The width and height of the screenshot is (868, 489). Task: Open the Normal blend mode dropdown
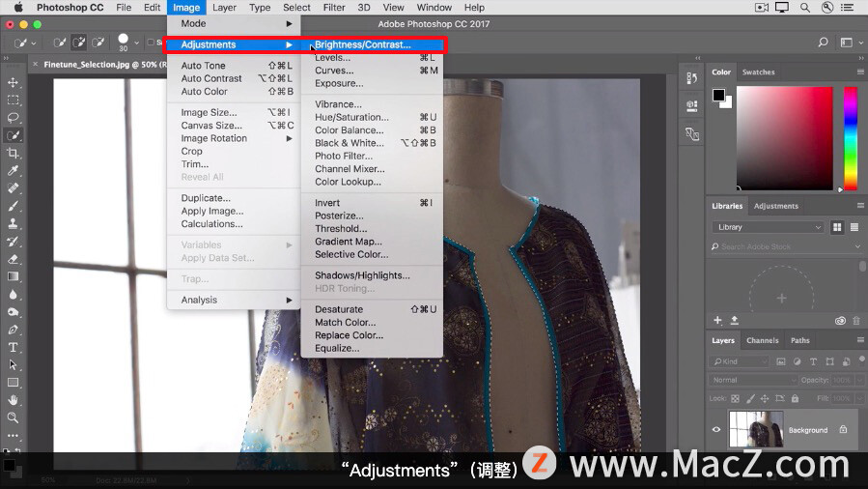[x=753, y=380]
